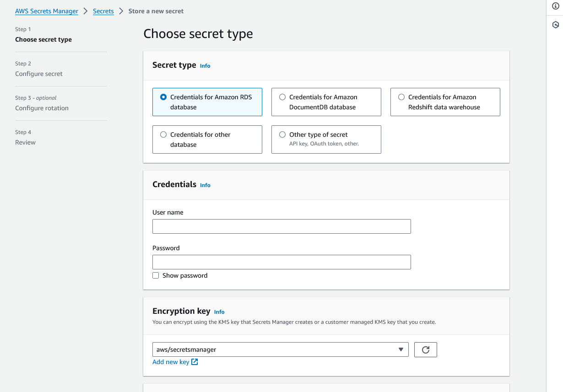The width and height of the screenshot is (563, 392).
Task: Select Other type of secret option
Action: pos(326,140)
